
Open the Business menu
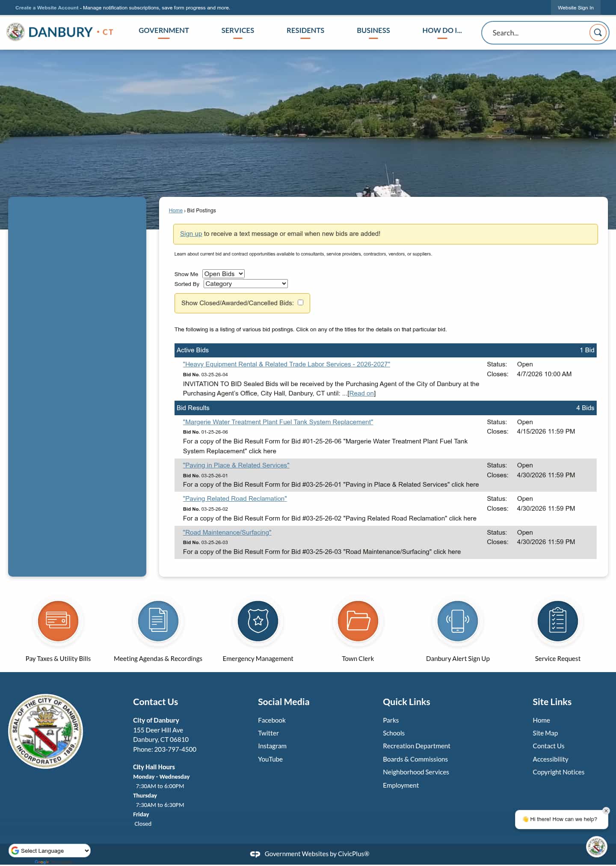tap(373, 31)
